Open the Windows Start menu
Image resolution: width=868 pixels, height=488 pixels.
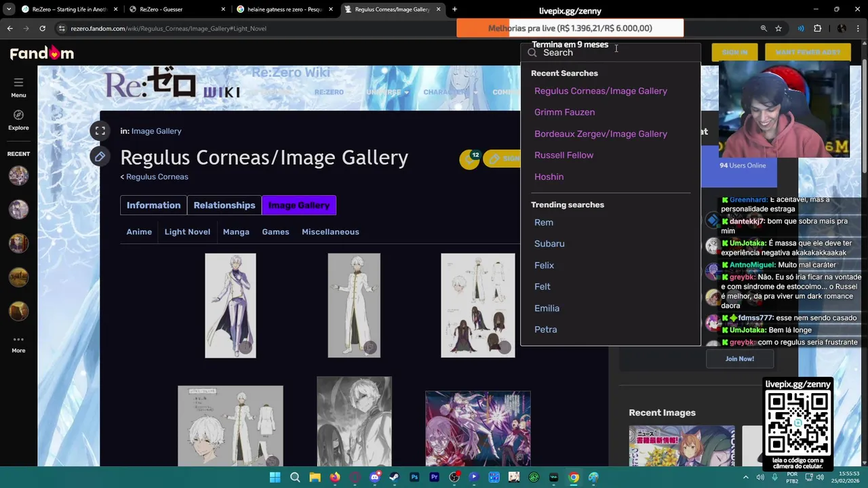pos(275,477)
